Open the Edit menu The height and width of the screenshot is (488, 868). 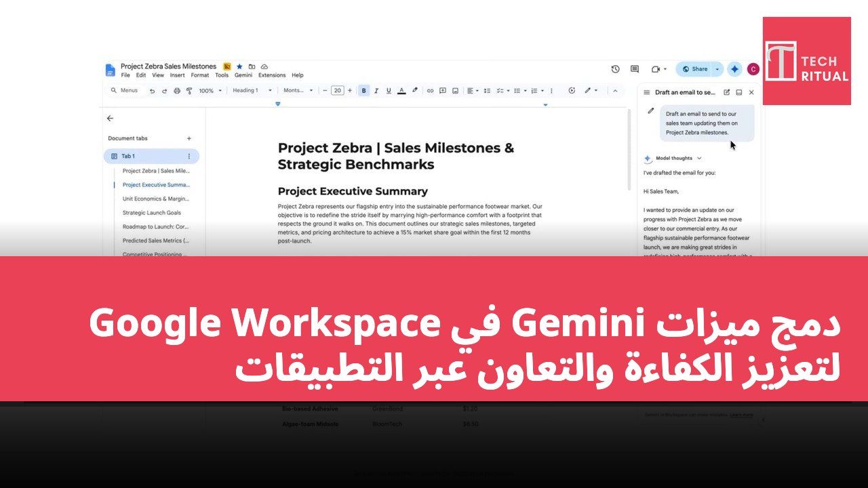pyautogui.click(x=141, y=75)
